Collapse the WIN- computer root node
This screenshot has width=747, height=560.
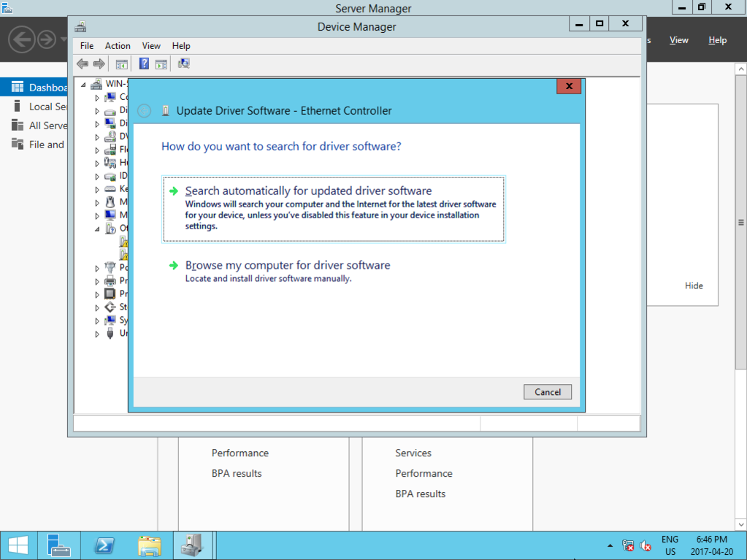(x=84, y=84)
